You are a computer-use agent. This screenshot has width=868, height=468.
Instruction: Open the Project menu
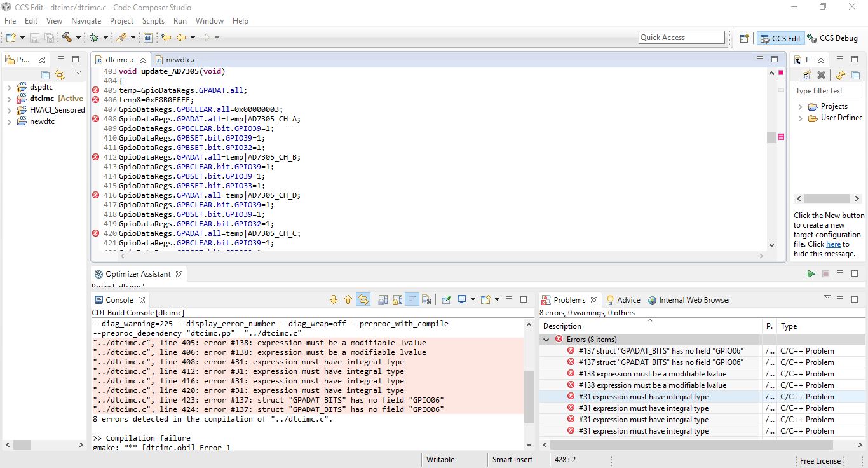(121, 21)
